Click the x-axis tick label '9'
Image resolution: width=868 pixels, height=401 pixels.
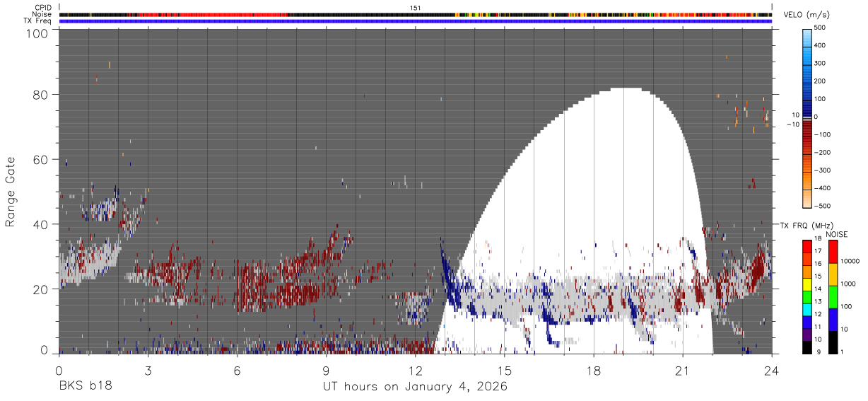tap(327, 370)
